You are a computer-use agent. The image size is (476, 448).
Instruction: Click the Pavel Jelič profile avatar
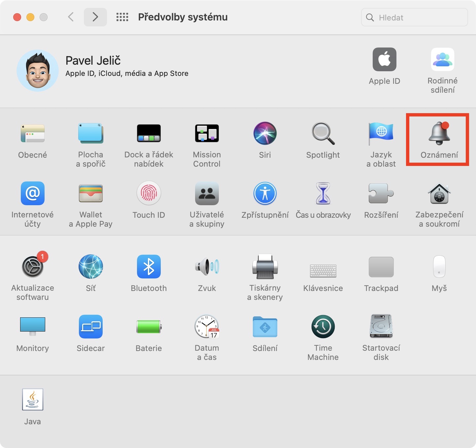coord(38,71)
